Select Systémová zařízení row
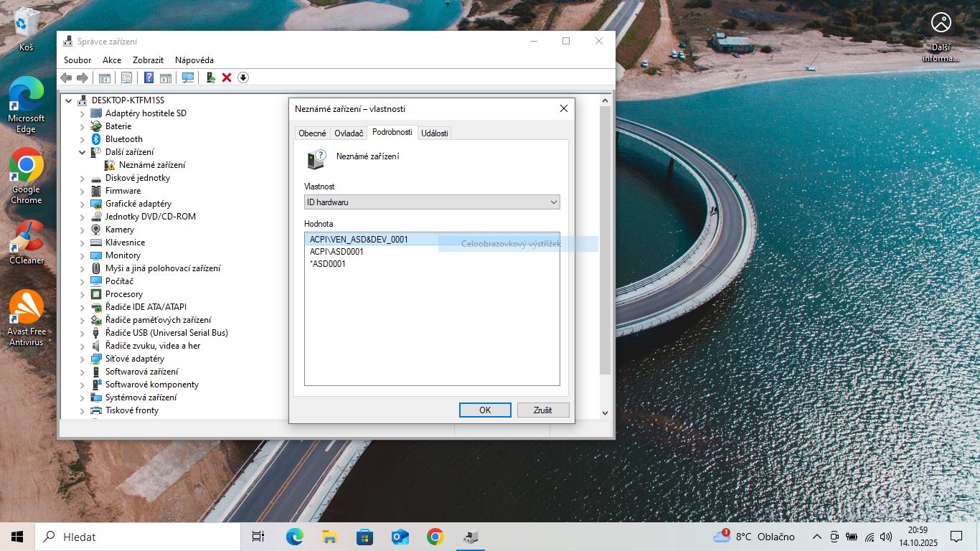 click(141, 397)
